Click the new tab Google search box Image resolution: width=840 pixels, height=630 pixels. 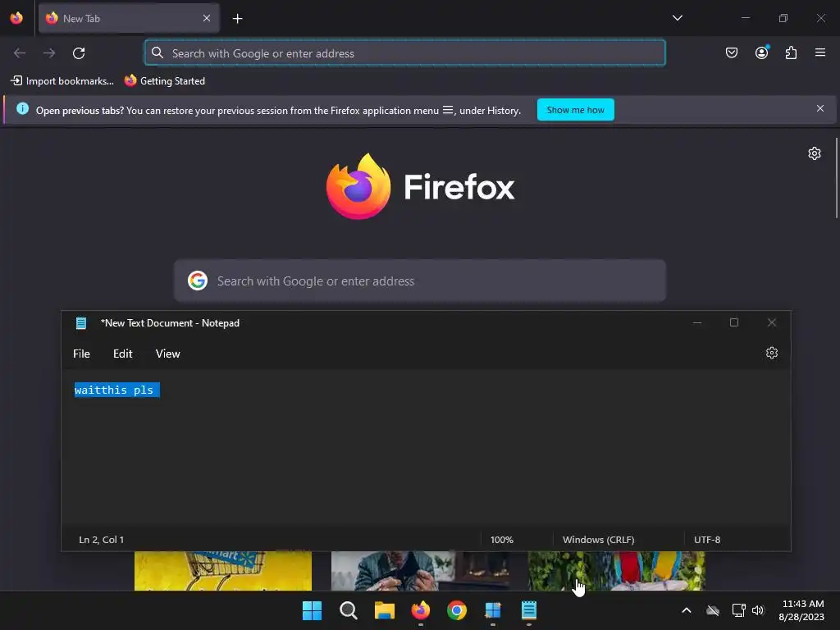420,281
